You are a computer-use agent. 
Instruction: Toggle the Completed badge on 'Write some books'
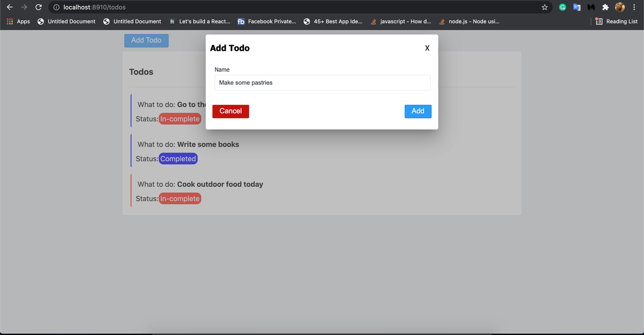(x=178, y=158)
